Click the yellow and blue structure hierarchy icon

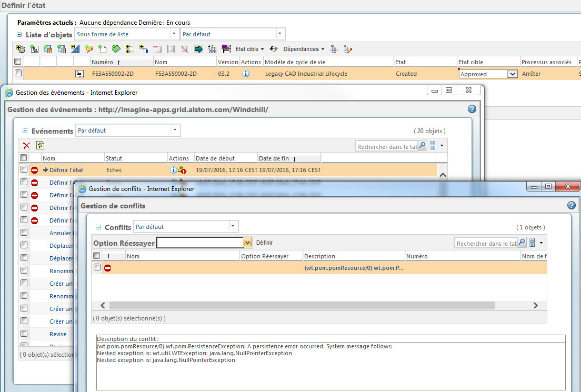pos(143,49)
